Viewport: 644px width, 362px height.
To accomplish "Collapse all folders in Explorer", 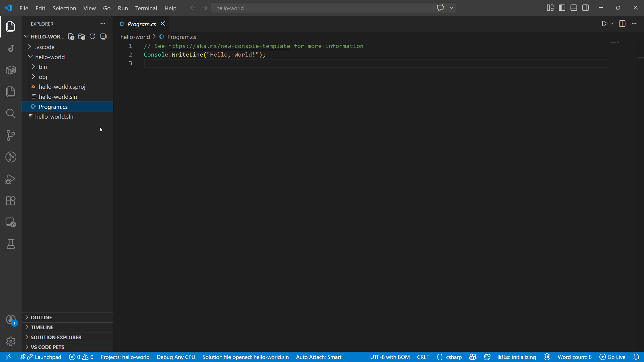I will click(103, 36).
